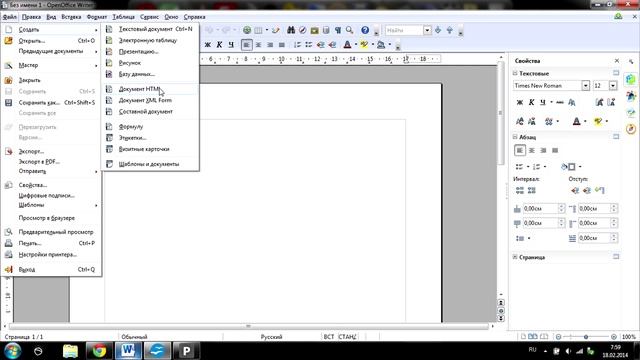Toggle Bold (Ж) in the formatting toolbar
The height and width of the screenshot is (360, 640).
click(x=207, y=45)
